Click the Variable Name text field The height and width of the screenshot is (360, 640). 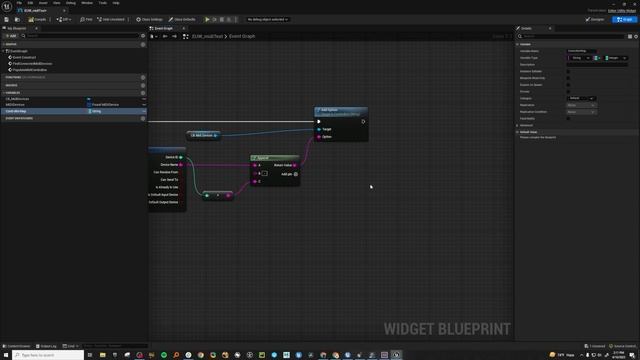(582, 51)
